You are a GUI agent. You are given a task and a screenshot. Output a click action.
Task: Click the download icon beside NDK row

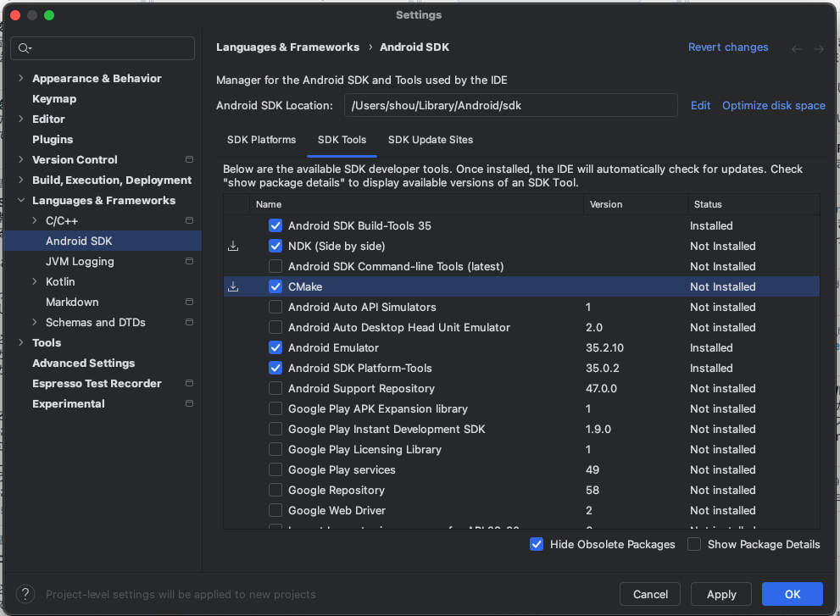(233, 247)
